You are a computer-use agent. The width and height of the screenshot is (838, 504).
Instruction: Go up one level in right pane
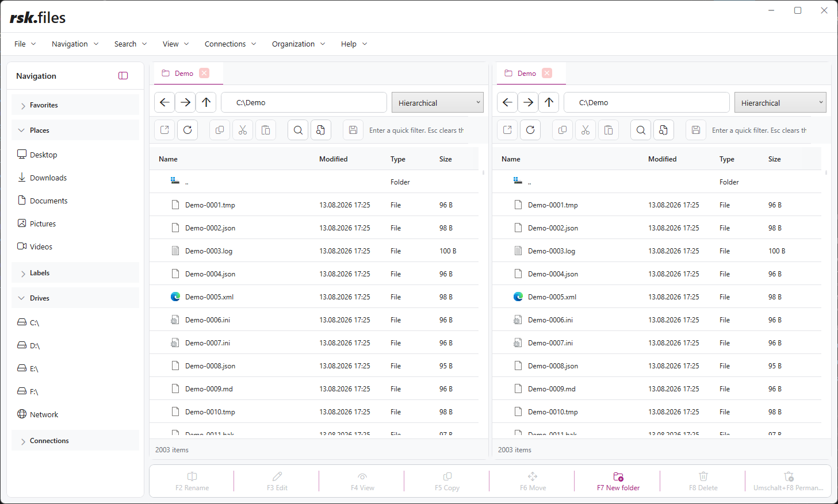(x=549, y=102)
